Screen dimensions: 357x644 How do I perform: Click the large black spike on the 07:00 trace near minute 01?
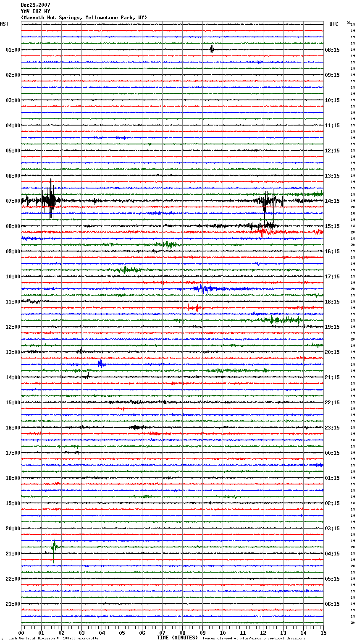pos(51,199)
